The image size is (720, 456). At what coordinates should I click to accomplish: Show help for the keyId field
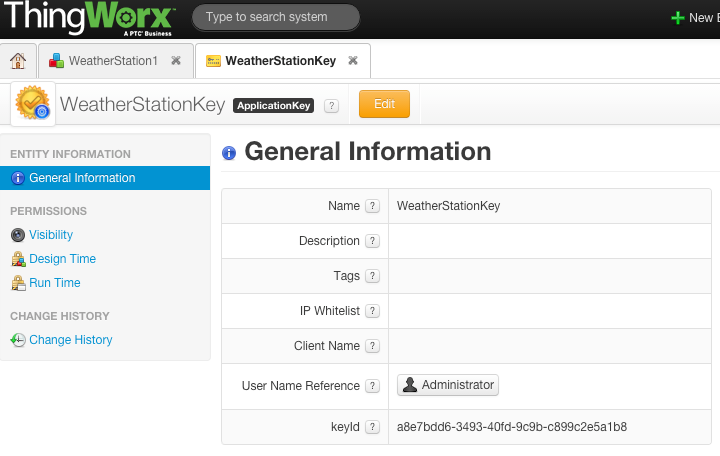pyautogui.click(x=372, y=427)
